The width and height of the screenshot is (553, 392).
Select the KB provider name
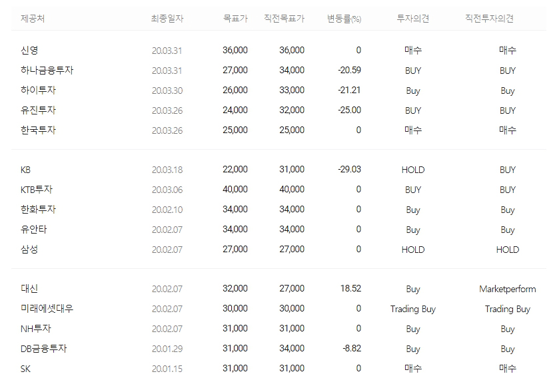[25, 170]
